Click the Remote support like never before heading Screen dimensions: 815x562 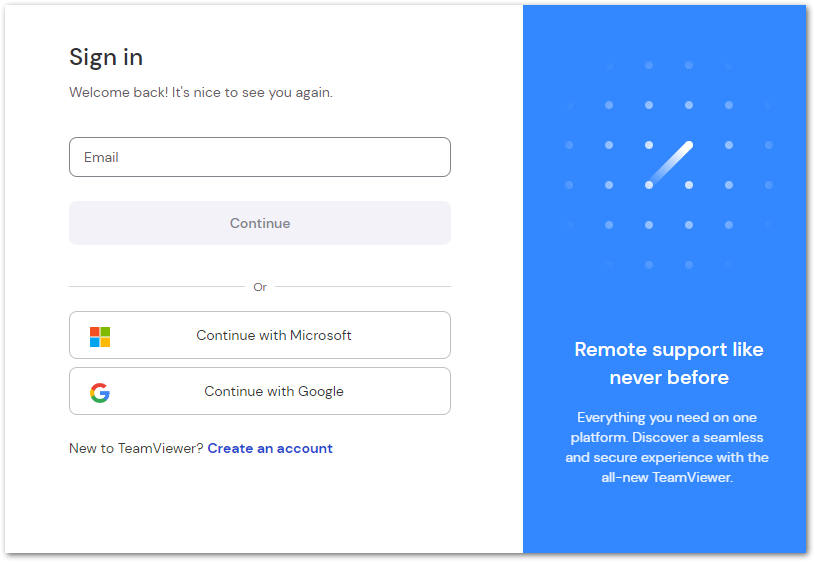tap(668, 363)
